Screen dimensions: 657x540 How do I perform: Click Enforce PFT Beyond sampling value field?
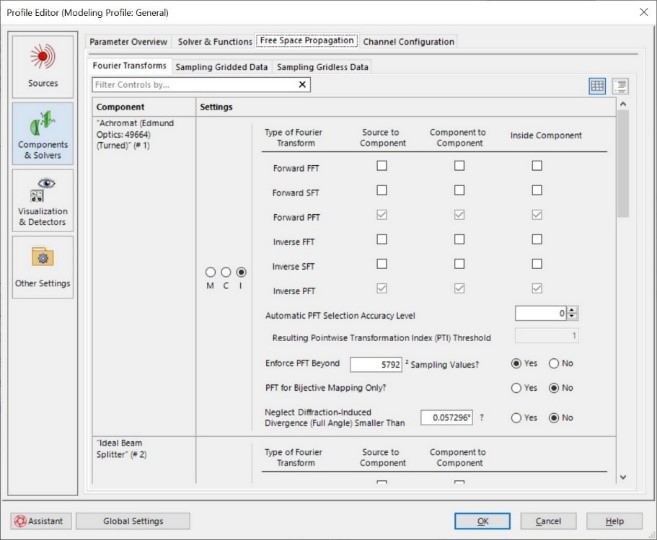pyautogui.click(x=375, y=364)
